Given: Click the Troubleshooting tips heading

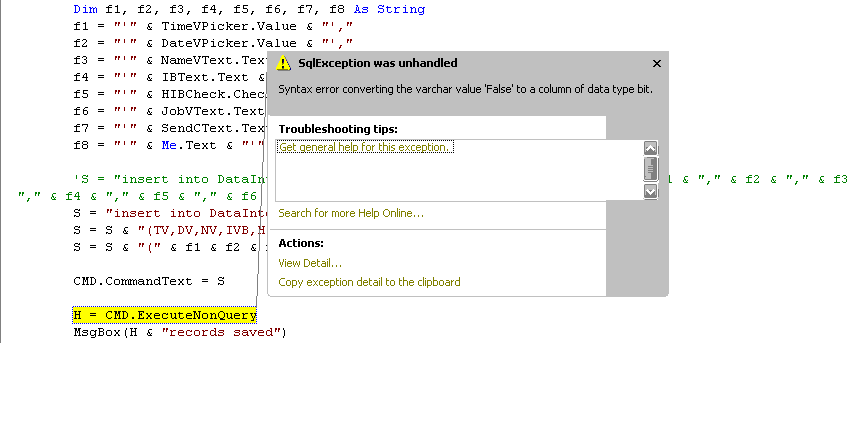Looking at the screenshot, I should point(338,129).
